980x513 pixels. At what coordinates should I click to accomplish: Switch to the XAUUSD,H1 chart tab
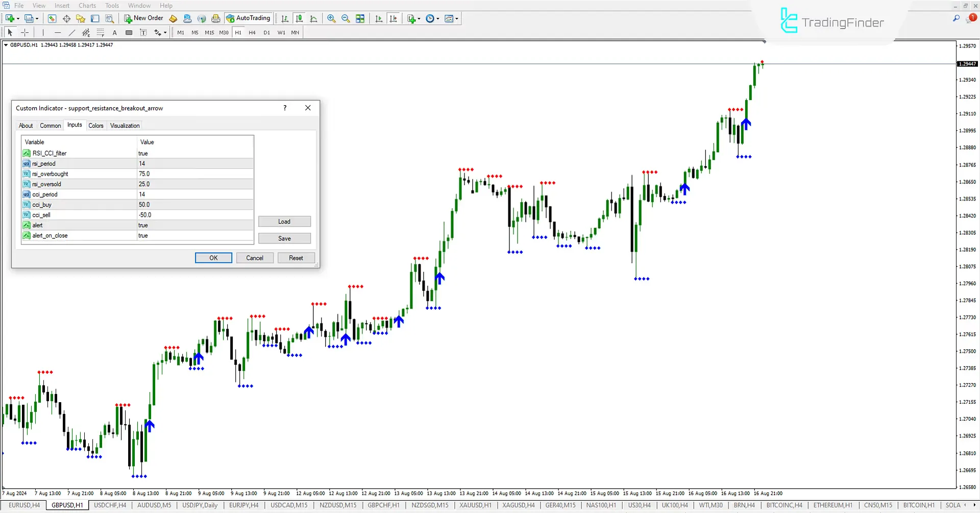coord(475,505)
